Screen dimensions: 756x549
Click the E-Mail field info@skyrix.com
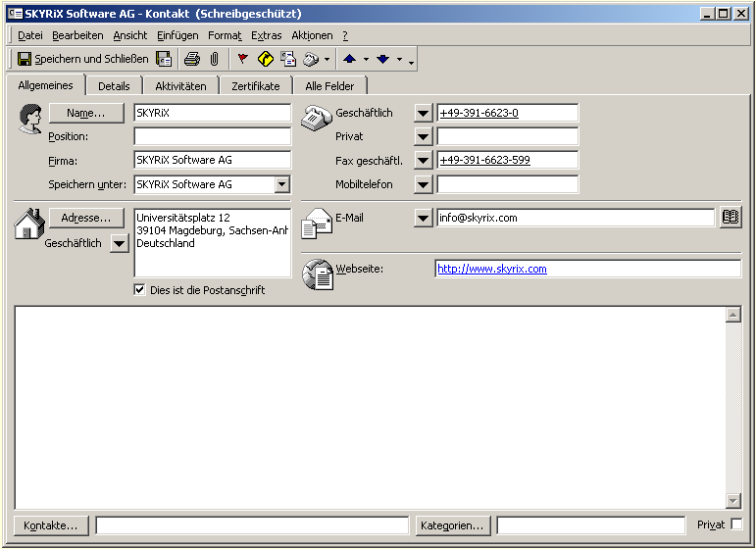[x=576, y=218]
